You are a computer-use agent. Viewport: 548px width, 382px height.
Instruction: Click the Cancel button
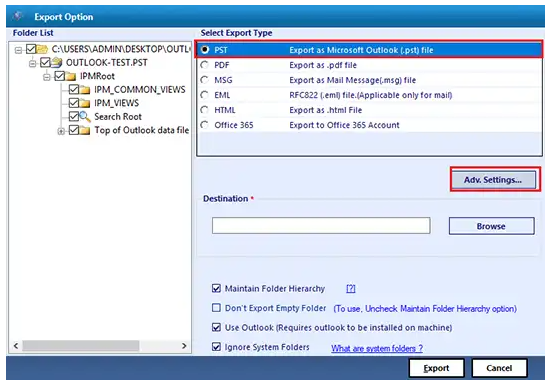499,368
